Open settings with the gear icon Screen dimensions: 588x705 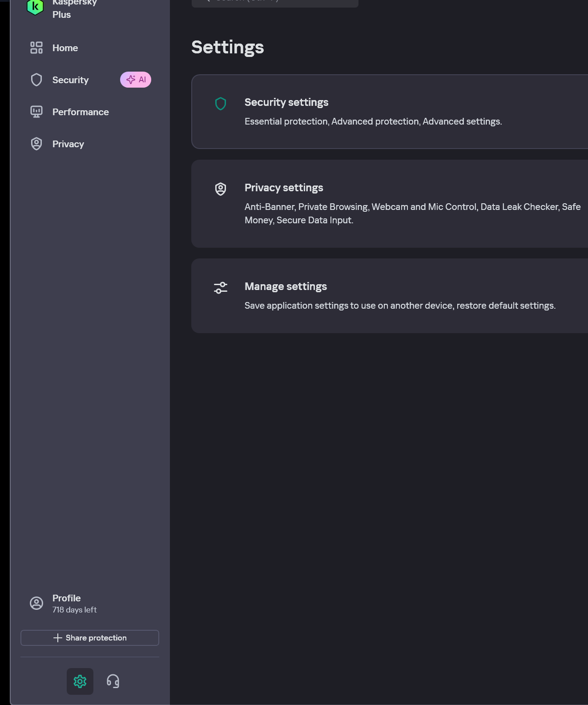point(80,681)
